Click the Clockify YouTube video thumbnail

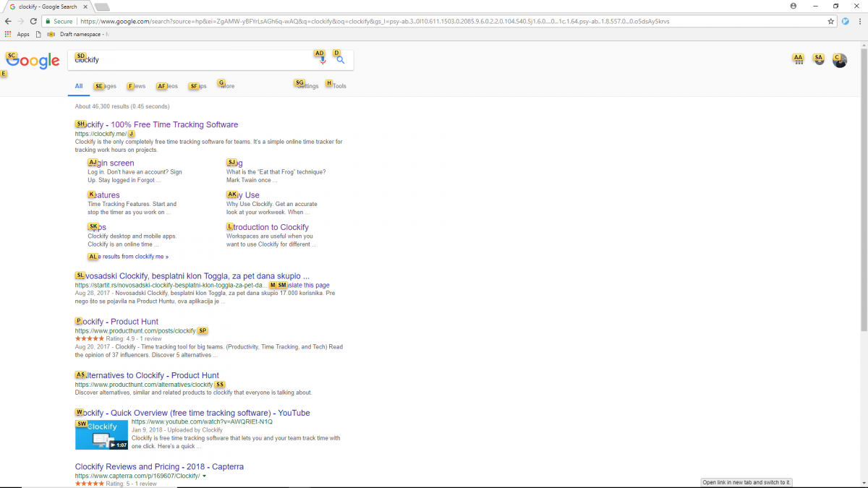pyautogui.click(x=101, y=435)
